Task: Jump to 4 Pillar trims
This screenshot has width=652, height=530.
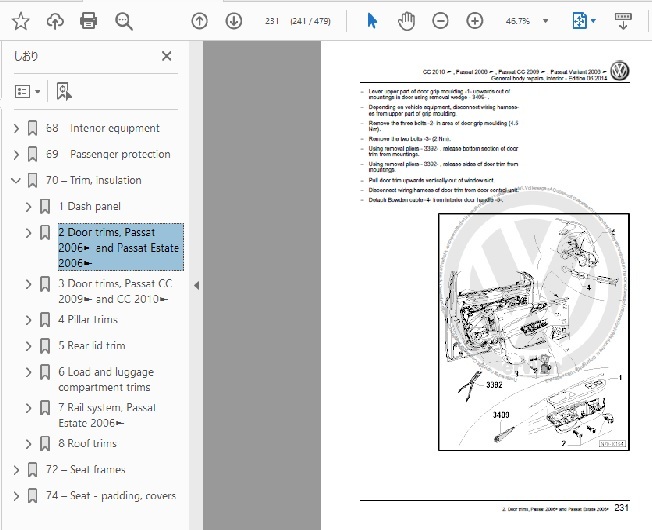Action: point(88,320)
